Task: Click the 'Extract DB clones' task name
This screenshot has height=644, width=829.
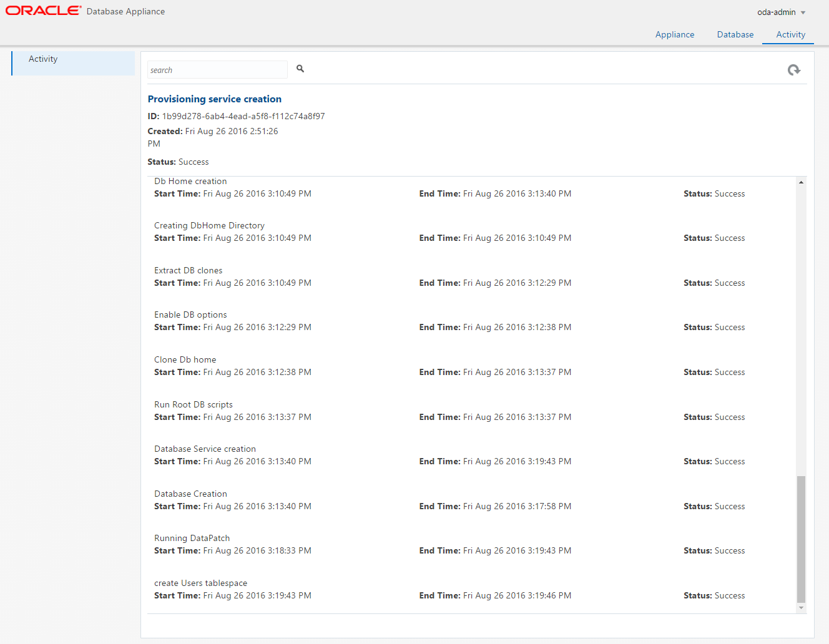Action: [x=188, y=270]
